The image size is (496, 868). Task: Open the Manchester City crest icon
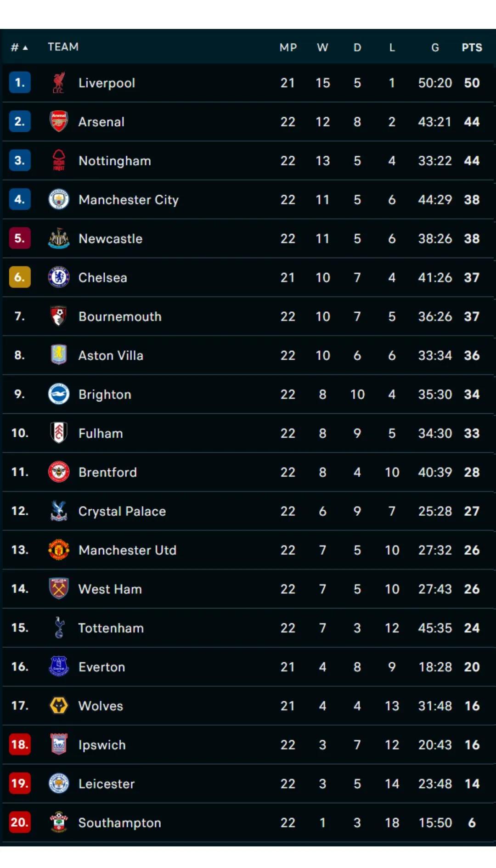(x=58, y=199)
